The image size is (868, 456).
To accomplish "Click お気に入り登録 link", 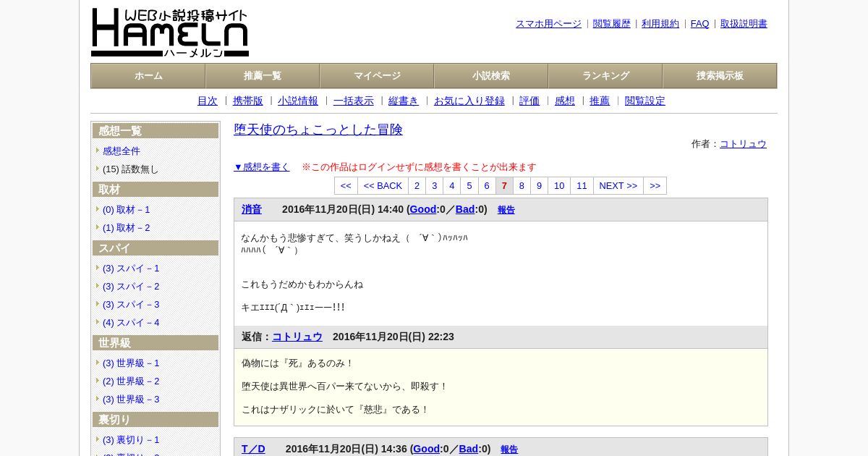I will (x=469, y=101).
